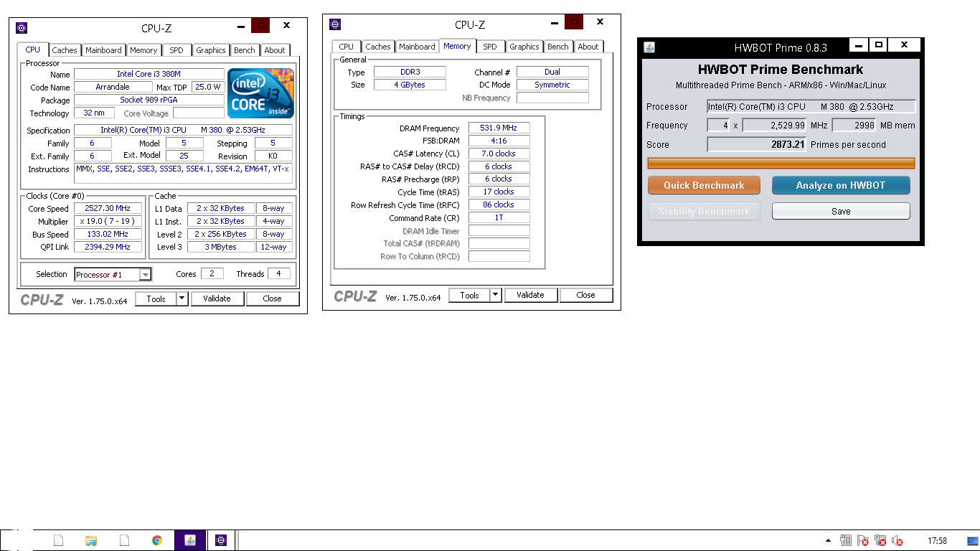Expand the Tools dropdown arrow in the left CPU-Z window
This screenshot has width=980, height=551.
tap(182, 298)
